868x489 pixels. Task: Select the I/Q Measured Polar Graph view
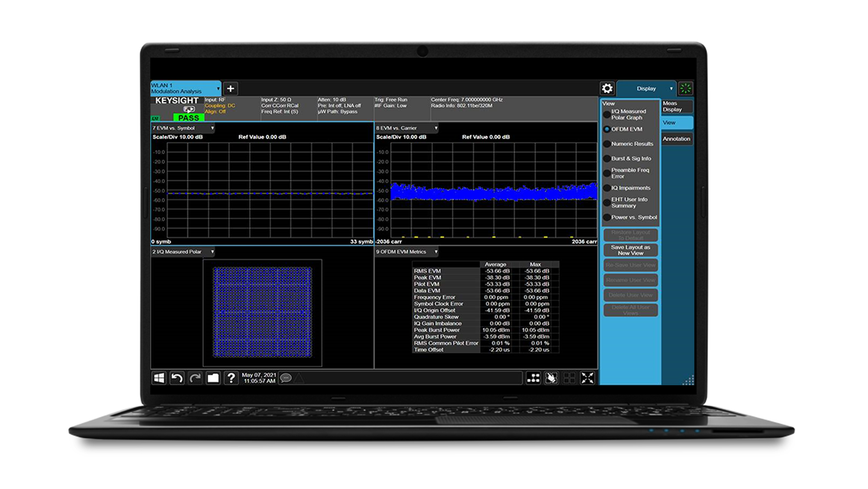[x=629, y=115]
